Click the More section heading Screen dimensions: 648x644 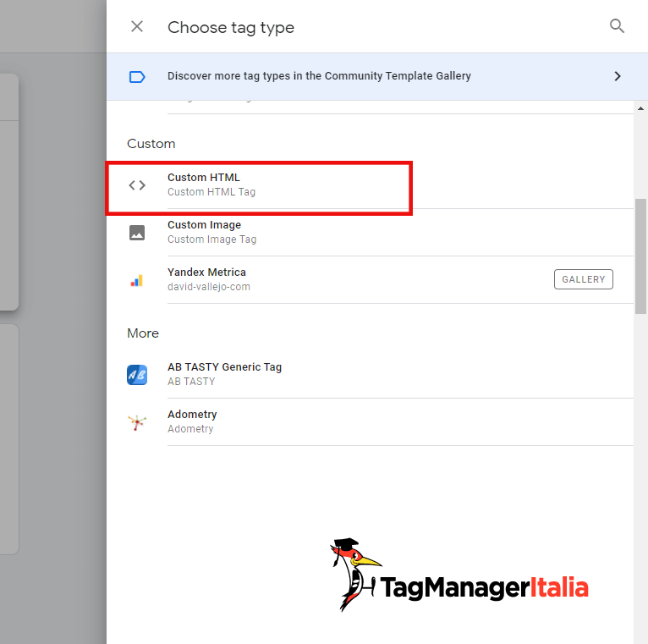(x=143, y=333)
